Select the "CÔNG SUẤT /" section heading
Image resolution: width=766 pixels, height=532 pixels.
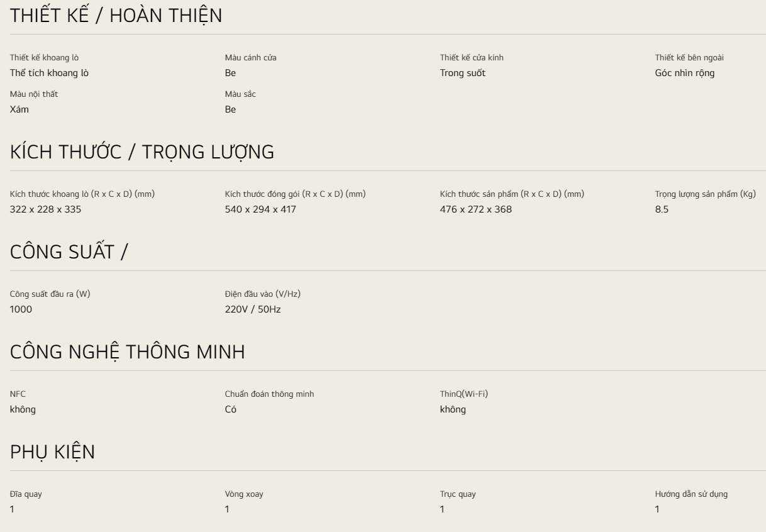[x=69, y=252]
